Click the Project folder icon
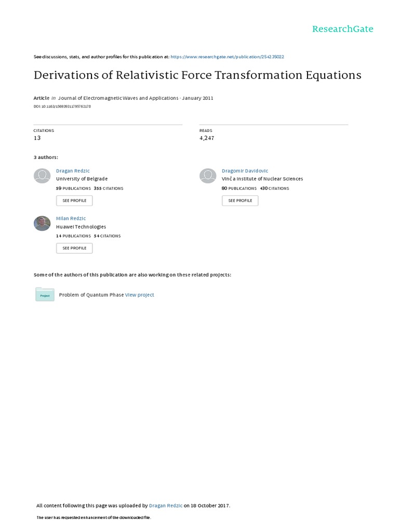 [x=45, y=294]
